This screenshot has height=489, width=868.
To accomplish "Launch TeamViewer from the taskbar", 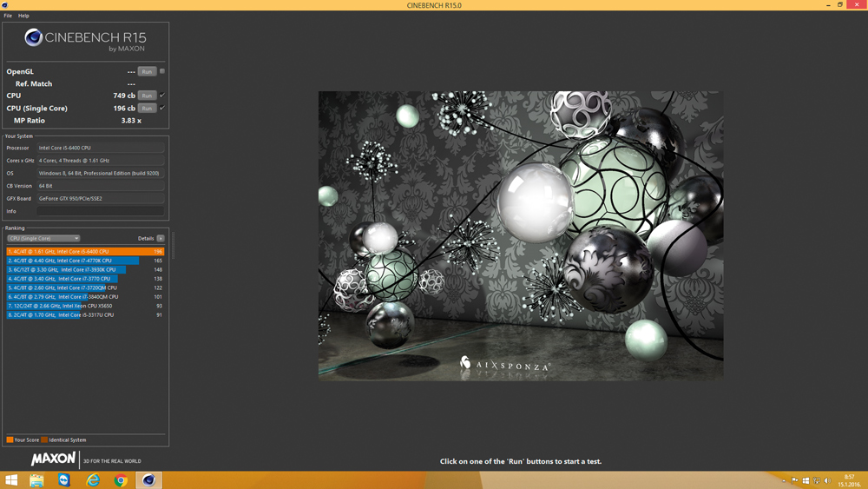I will click(64, 479).
